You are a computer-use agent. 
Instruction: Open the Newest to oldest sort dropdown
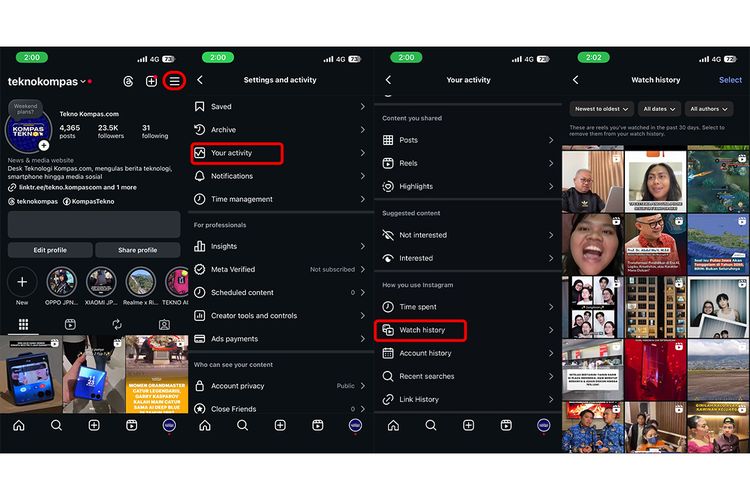(x=601, y=109)
